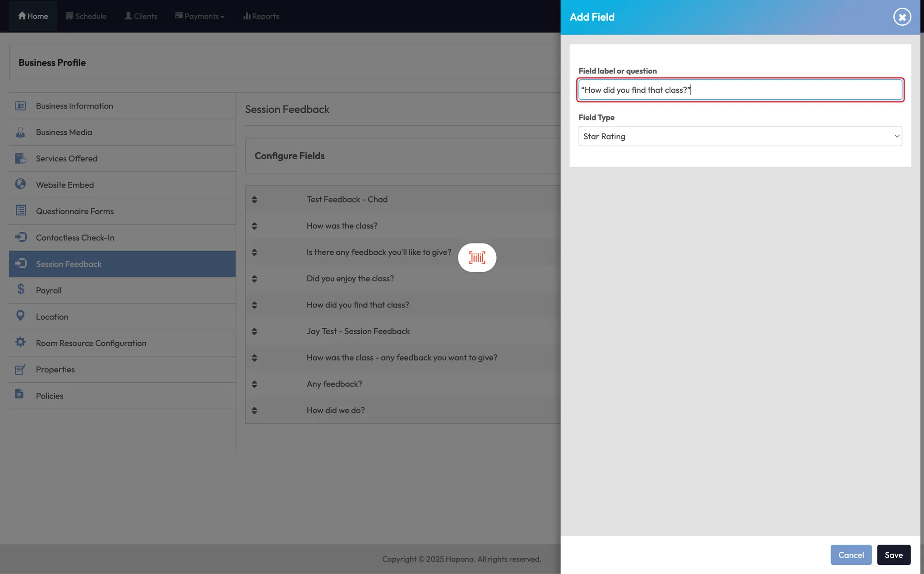Open the Reports navigation item
924x574 pixels.
point(261,16)
